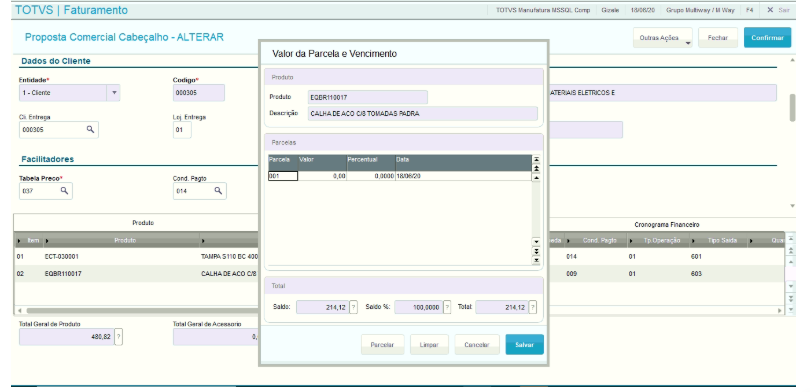The width and height of the screenshot is (810, 392).
Task: Click the Produto field EQBR110017 in dialog
Action: pos(368,97)
